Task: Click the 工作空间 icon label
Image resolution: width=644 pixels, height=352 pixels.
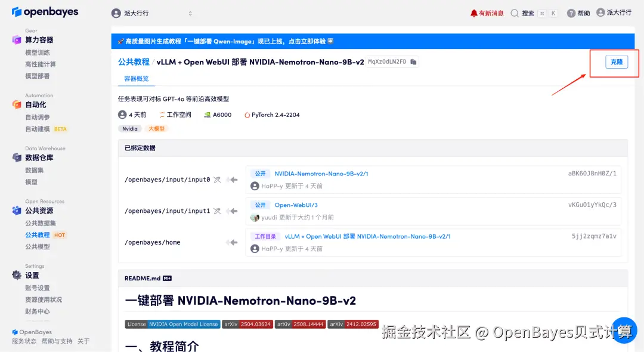Action: (x=175, y=115)
